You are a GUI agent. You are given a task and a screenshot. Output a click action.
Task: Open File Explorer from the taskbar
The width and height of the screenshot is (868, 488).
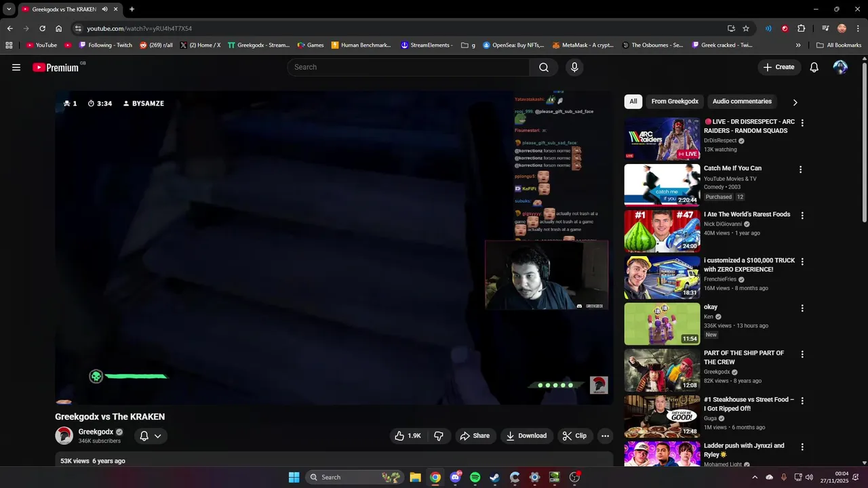(x=415, y=477)
